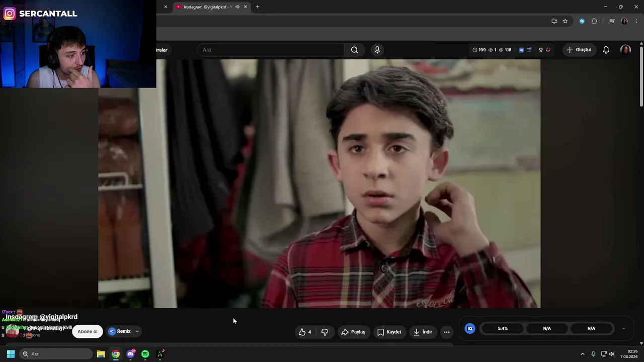
Task: Open the more actions three-dot button below the video
Action: (x=447, y=332)
